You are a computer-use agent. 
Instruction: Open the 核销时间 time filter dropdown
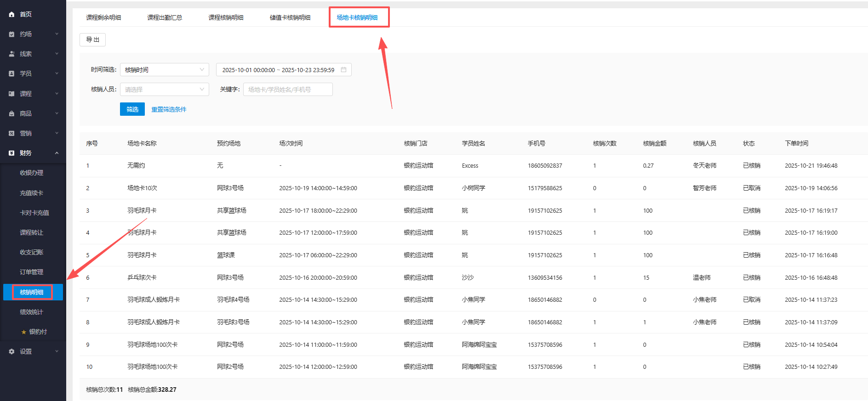(164, 70)
